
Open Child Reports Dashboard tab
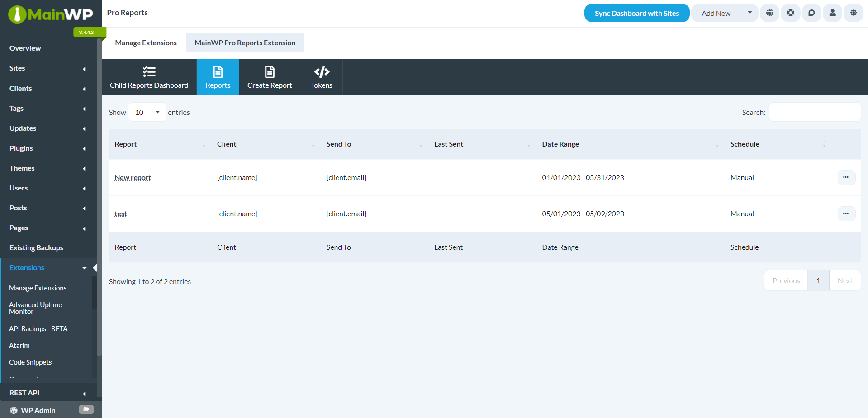pyautogui.click(x=149, y=77)
